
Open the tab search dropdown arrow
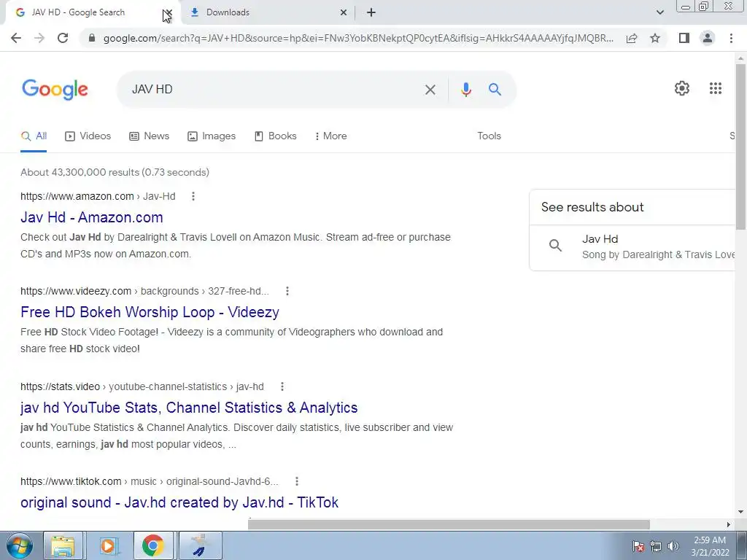pyautogui.click(x=659, y=12)
